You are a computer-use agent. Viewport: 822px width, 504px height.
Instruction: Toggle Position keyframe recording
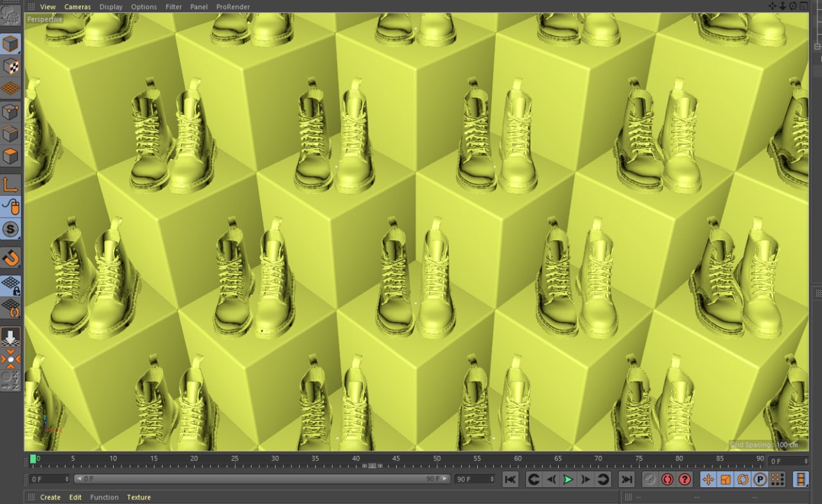click(708, 479)
